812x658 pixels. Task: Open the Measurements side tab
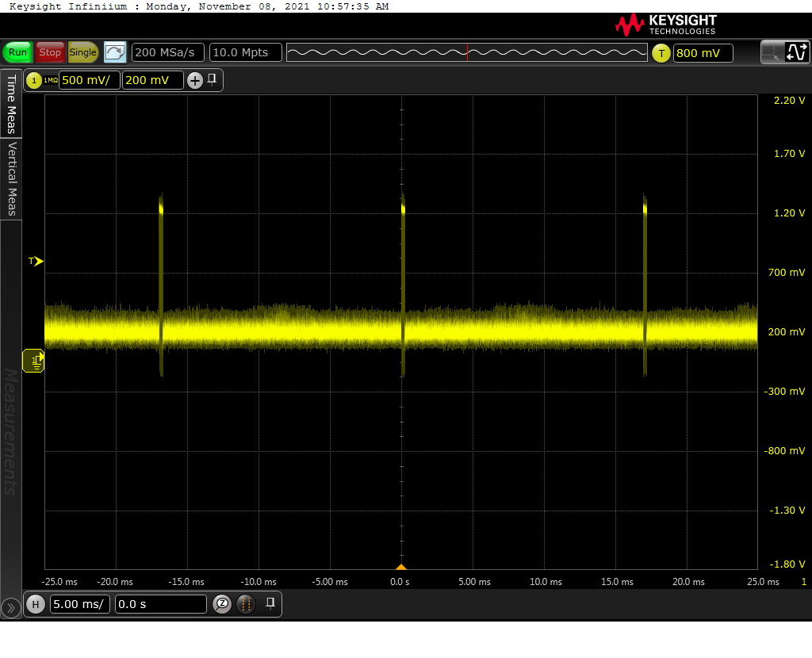(x=11, y=431)
